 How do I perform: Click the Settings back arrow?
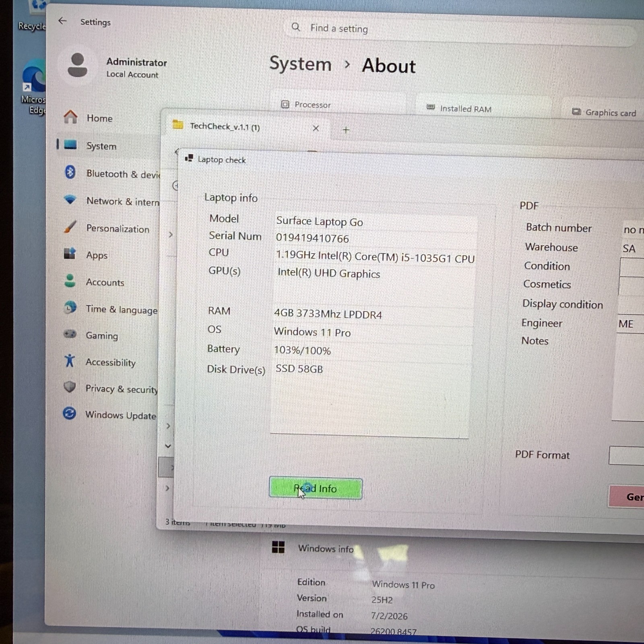point(62,21)
